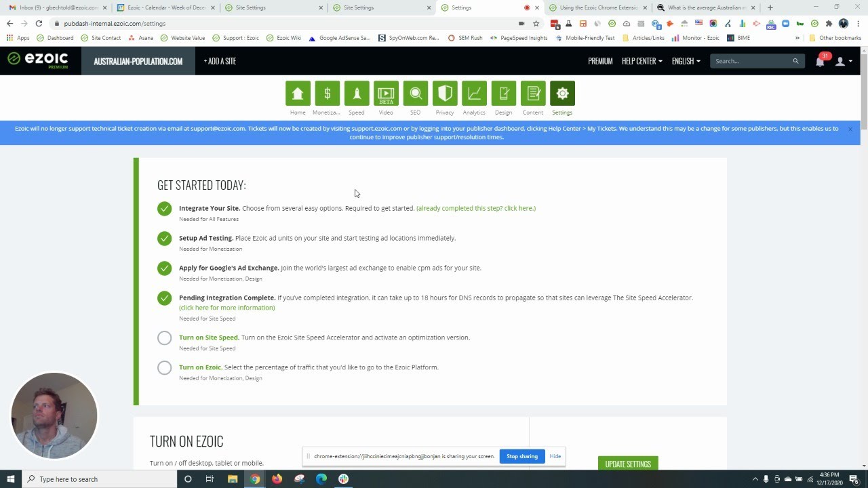Open a new browser tab

pos(770,7)
